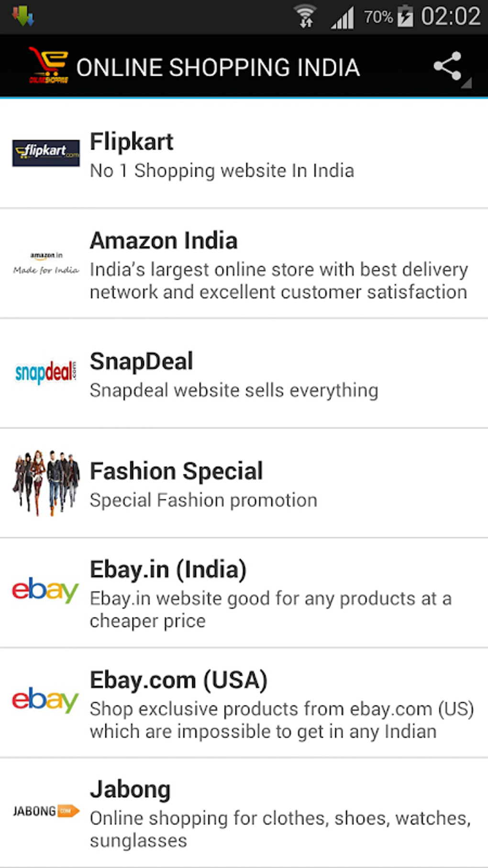Viewport: 488px width, 868px height.
Task: Tap the Snapdeal logo icon
Action: coord(46,372)
